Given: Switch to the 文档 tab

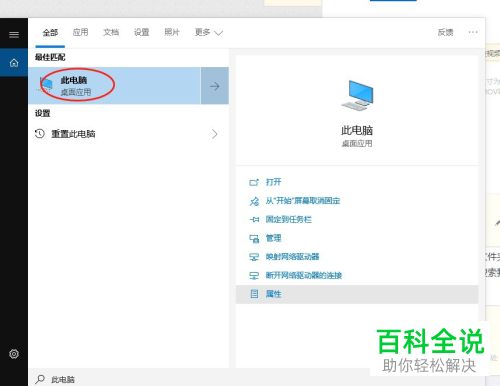Looking at the screenshot, I should pyautogui.click(x=111, y=32).
